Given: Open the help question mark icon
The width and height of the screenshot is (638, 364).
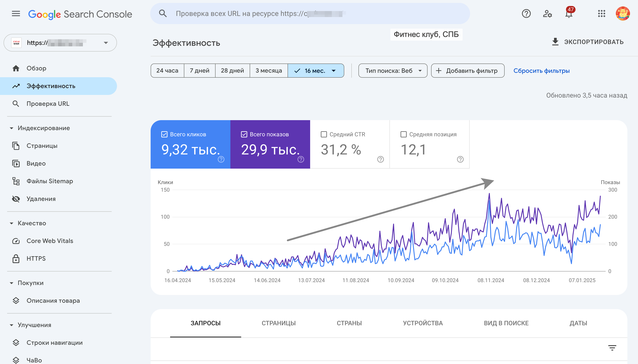Looking at the screenshot, I should [x=526, y=13].
